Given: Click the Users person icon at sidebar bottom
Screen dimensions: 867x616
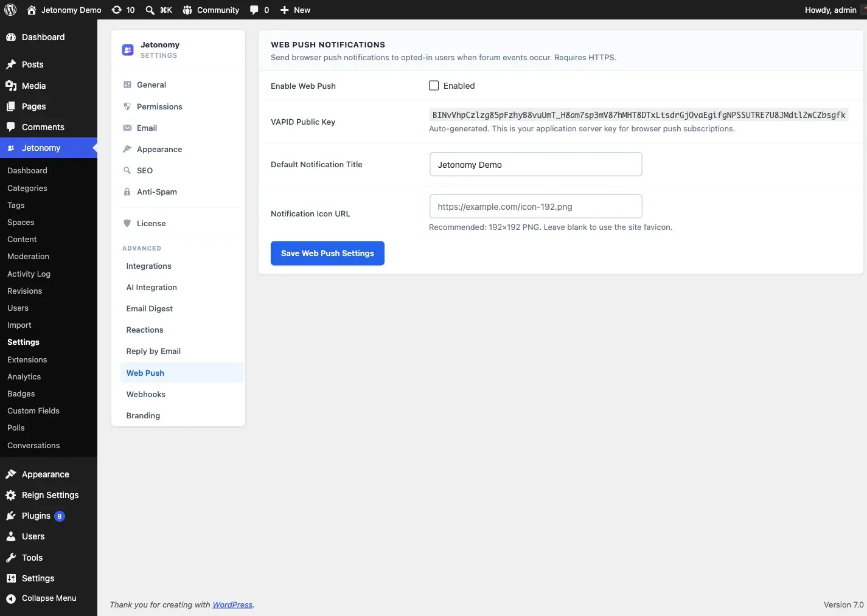Looking at the screenshot, I should (x=11, y=536).
